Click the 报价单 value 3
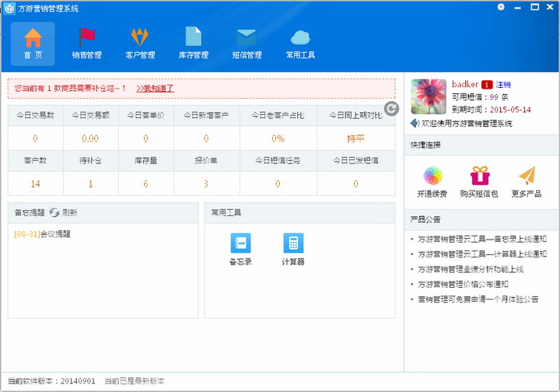The image size is (560, 392). coord(206,184)
